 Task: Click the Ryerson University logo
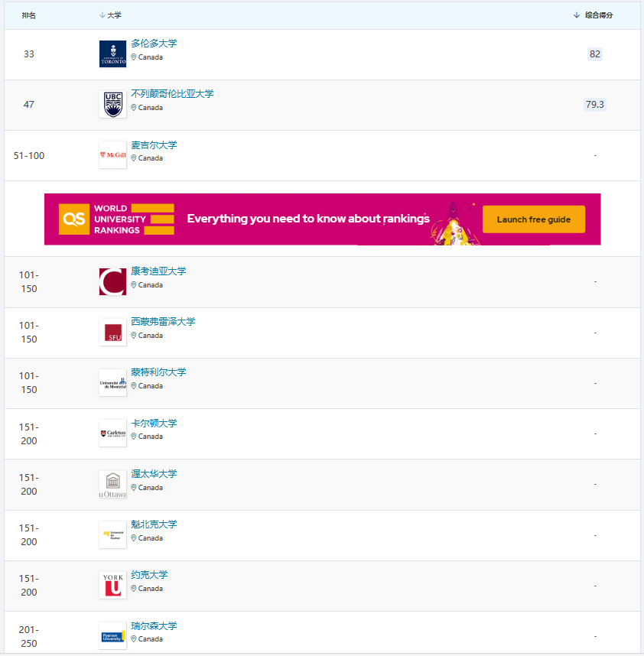coord(112,636)
